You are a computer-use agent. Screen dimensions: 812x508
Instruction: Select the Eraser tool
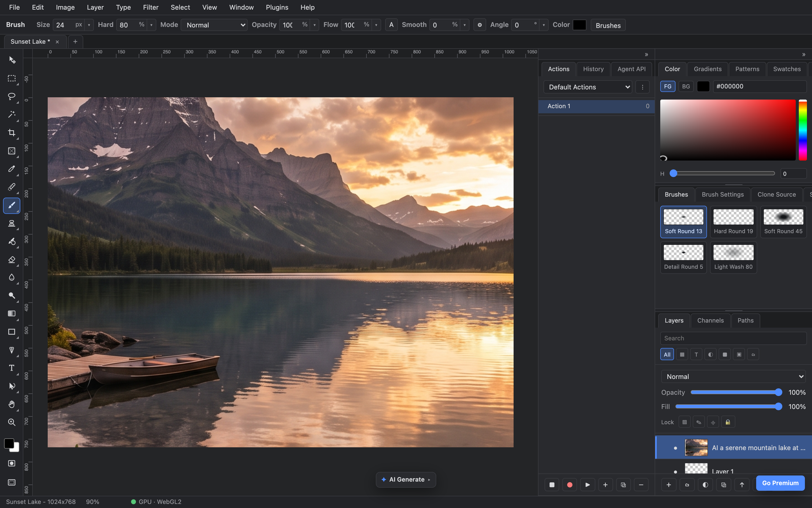click(x=12, y=260)
